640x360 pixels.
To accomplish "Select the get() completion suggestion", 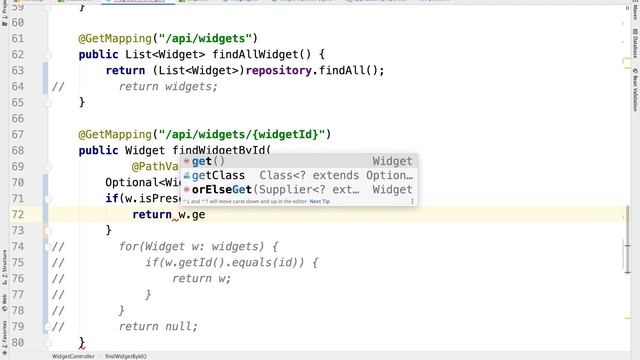I will pos(299,161).
